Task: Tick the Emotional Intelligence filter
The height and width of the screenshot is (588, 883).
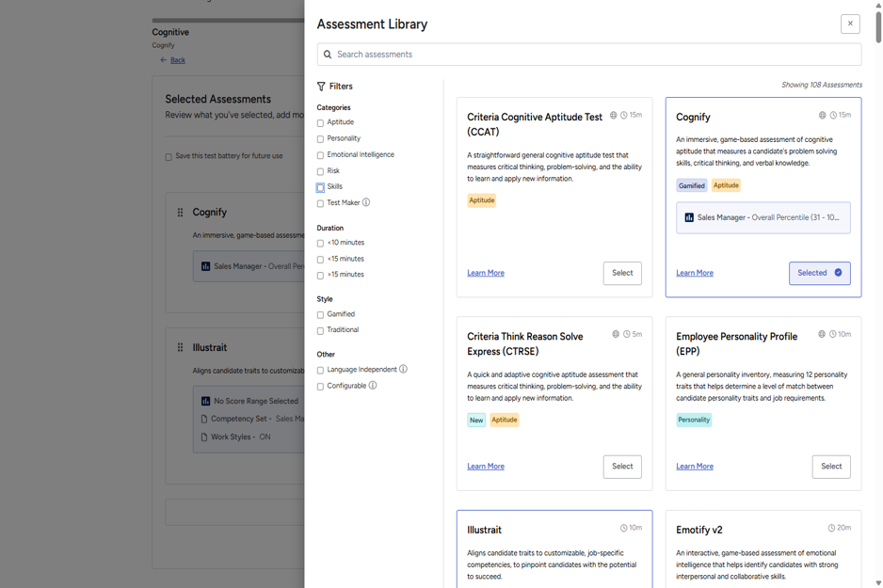Action: pyautogui.click(x=320, y=155)
